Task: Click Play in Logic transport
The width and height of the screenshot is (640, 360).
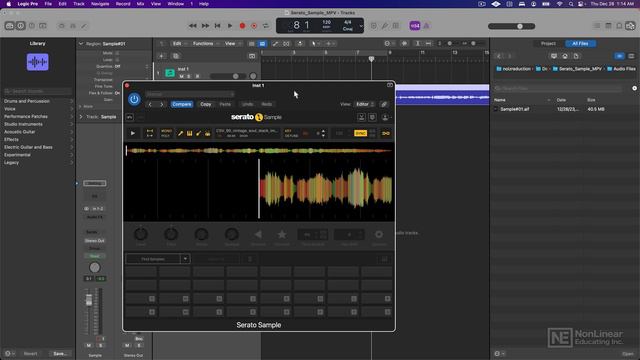Action: pyautogui.click(x=230, y=26)
